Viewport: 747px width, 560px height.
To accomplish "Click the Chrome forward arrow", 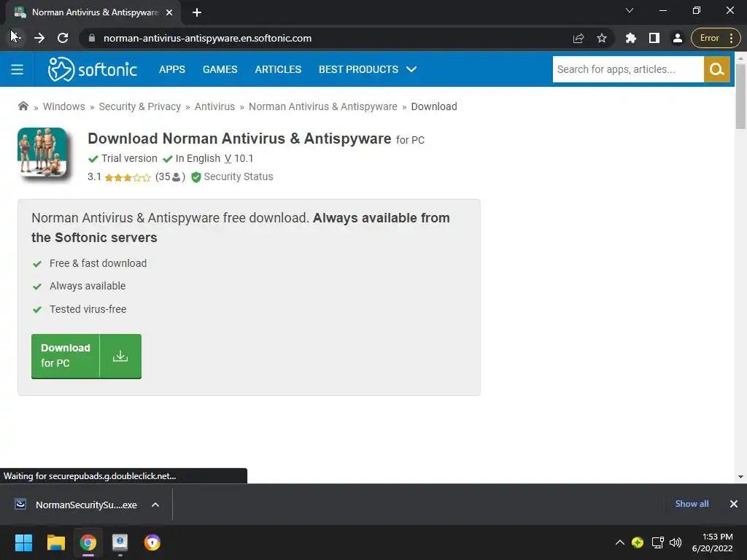I will point(39,38).
